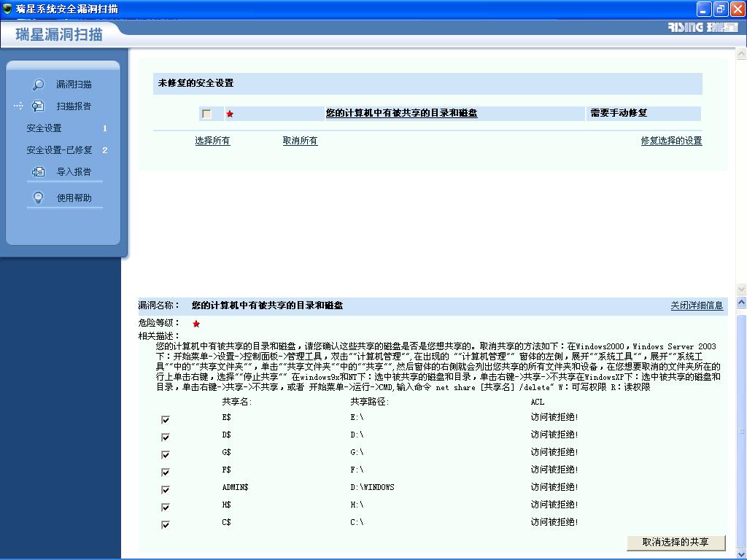
Task: Uncheck the G$ share checkbox
Action: [166, 455]
